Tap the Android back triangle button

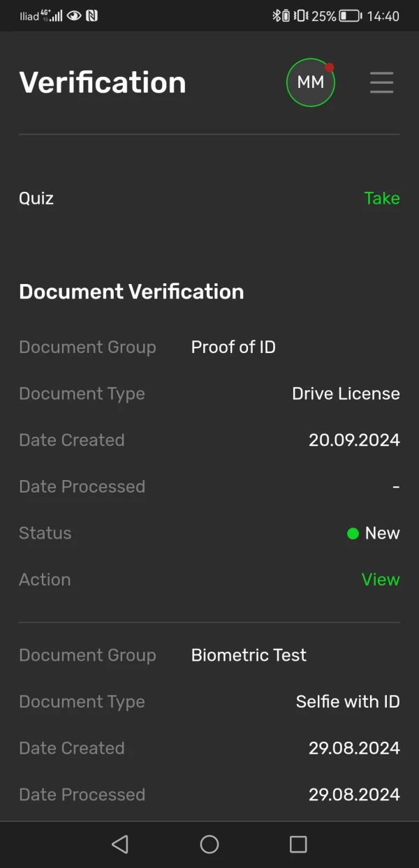point(120,844)
